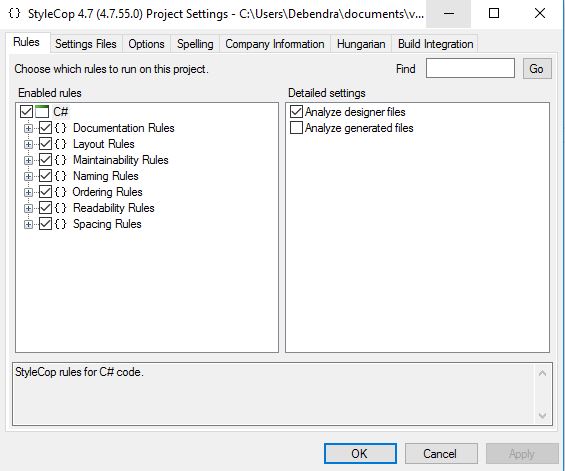Click 'StyleCop rules for C# code.' text

click(79, 372)
